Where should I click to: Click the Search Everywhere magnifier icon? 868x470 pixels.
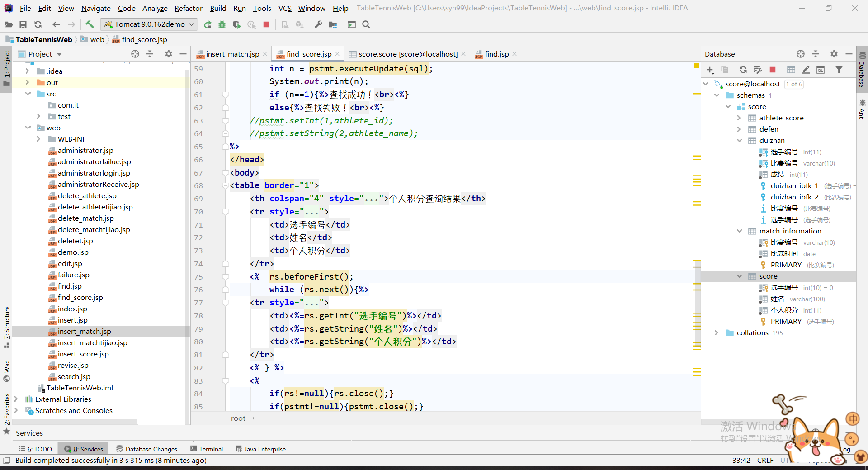(366, 24)
